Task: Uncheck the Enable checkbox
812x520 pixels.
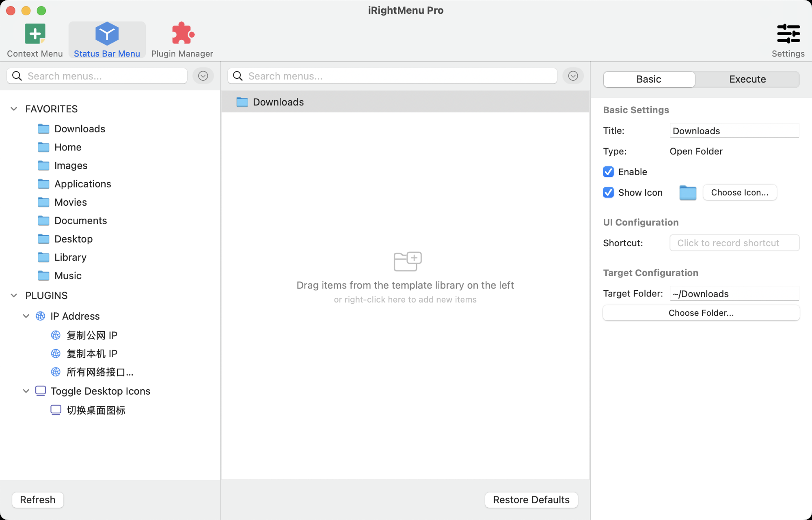Action: pos(608,172)
